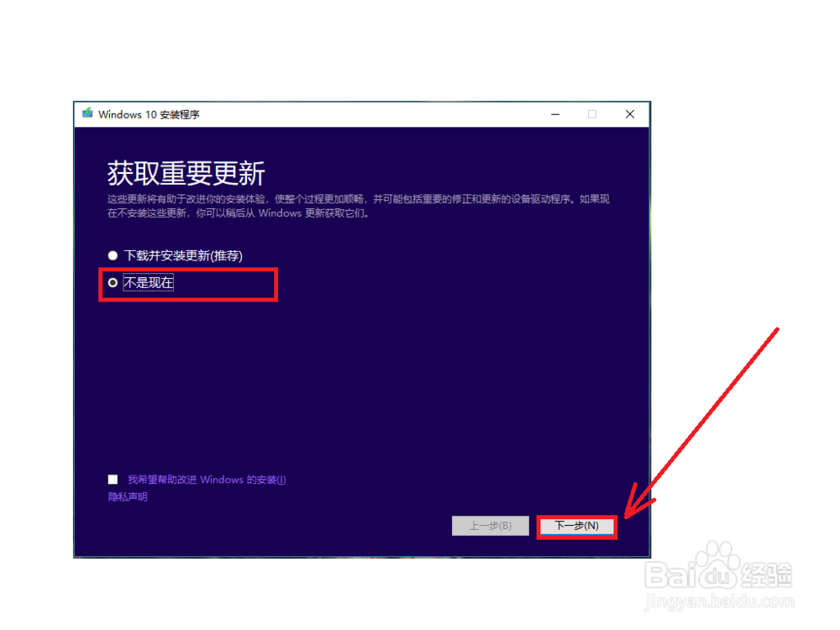The image size is (840, 630).
Task: Close the Windows 10 安装程序 window
Action: pos(630,114)
